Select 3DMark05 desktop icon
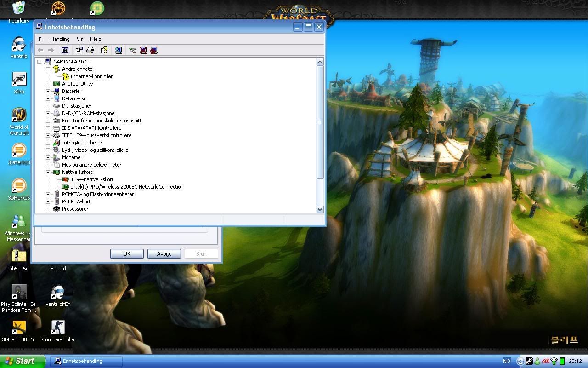Screen dimensions: 588x368 coord(19,190)
